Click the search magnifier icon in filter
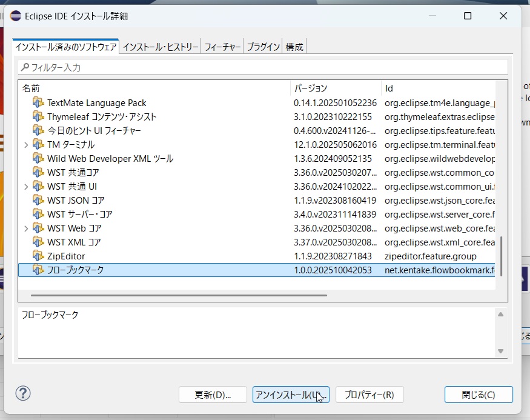 click(25, 67)
